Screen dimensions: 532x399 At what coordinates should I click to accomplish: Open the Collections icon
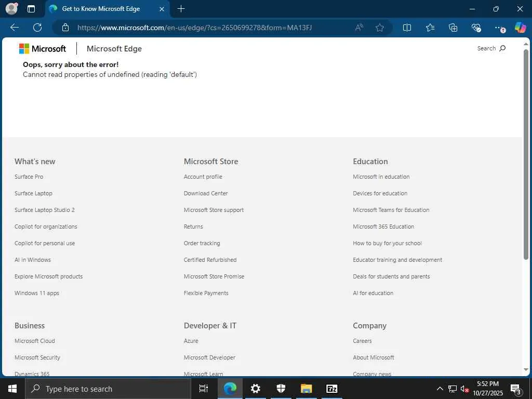click(x=453, y=28)
